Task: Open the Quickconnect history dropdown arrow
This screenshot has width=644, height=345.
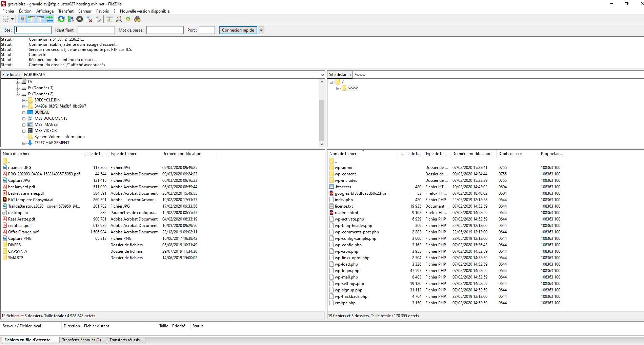Action: click(261, 30)
